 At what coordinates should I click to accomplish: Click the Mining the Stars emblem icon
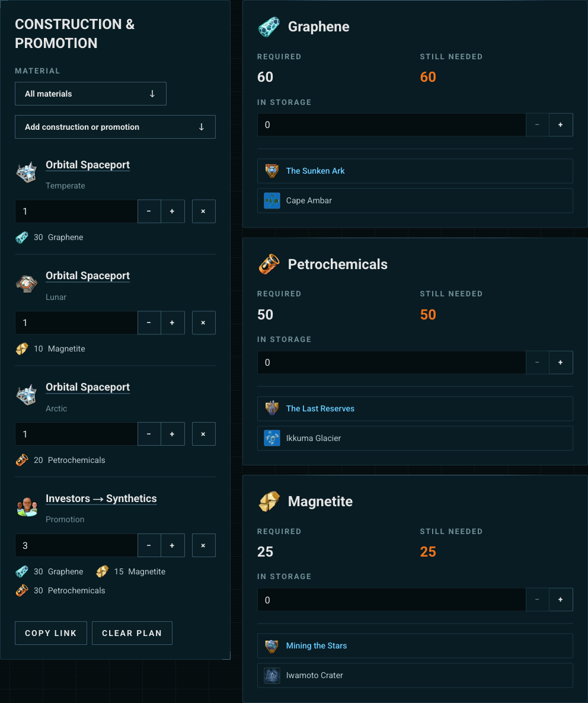272,646
